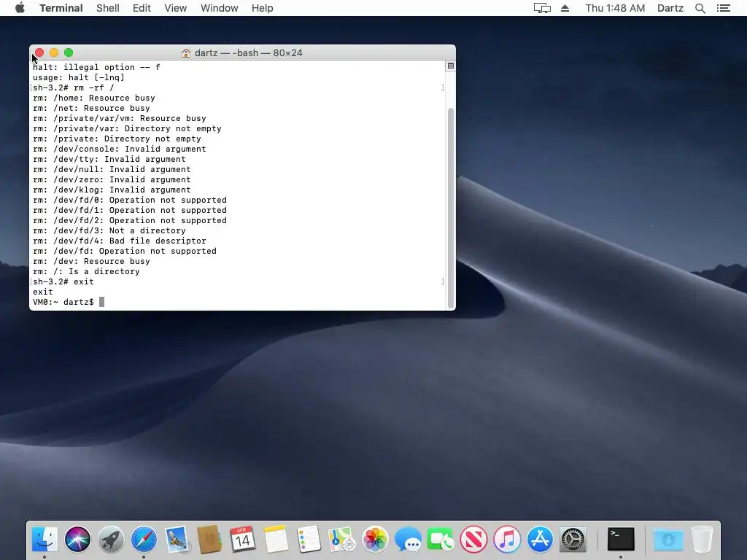747x560 pixels.
Task: Open System Preferences gear in Dock
Action: 573,540
